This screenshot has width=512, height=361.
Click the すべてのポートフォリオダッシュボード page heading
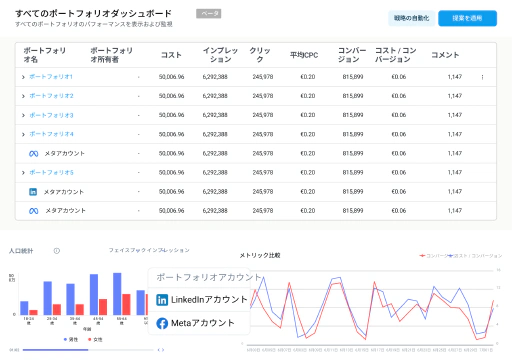click(x=93, y=13)
